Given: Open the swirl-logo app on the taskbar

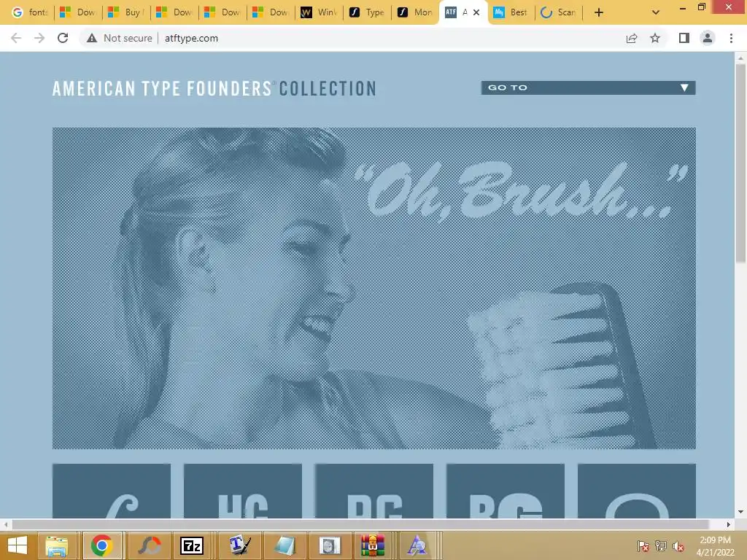Looking at the screenshot, I should [x=149, y=545].
